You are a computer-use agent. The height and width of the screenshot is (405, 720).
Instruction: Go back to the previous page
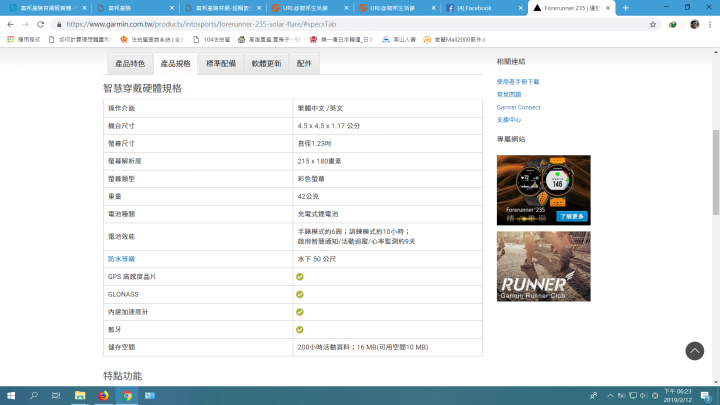click(11, 24)
